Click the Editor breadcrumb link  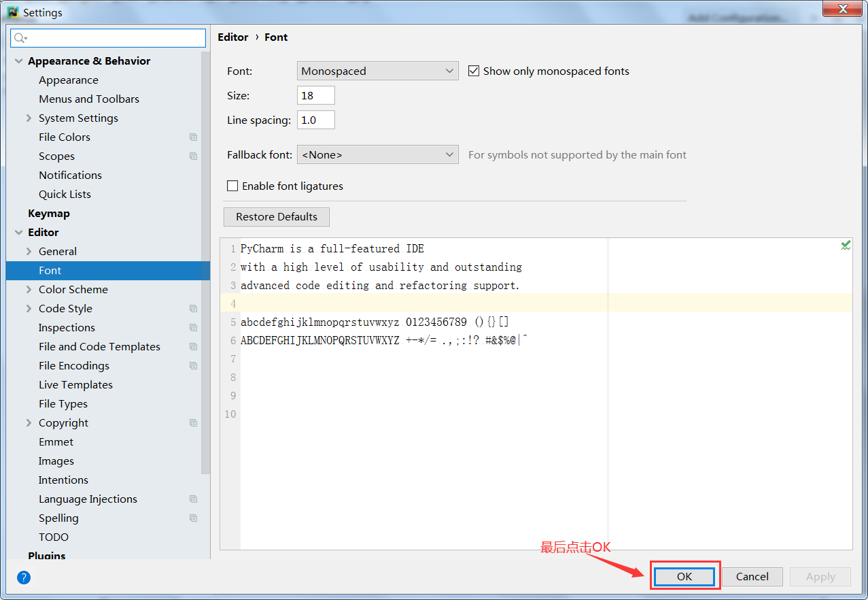point(233,37)
